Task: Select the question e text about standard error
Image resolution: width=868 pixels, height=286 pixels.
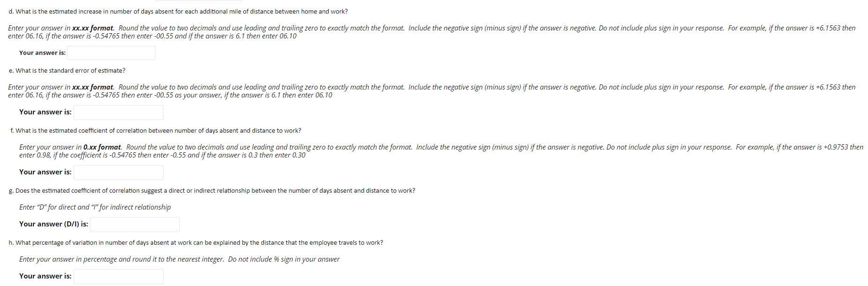Action: pyautogui.click(x=67, y=70)
